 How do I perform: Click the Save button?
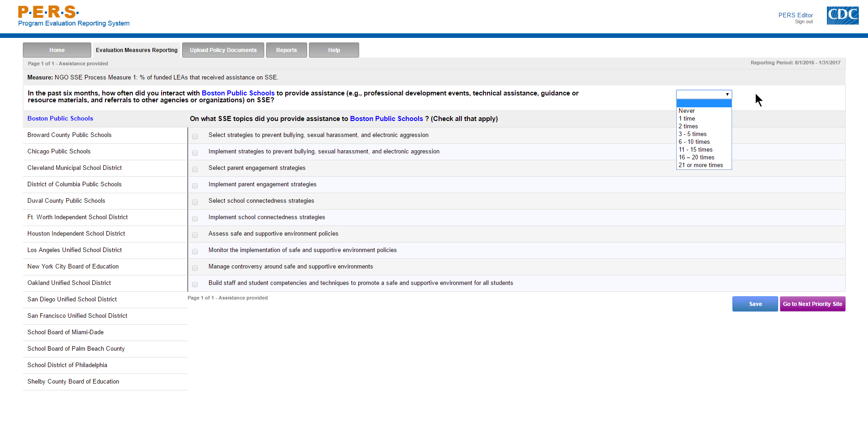tap(755, 304)
